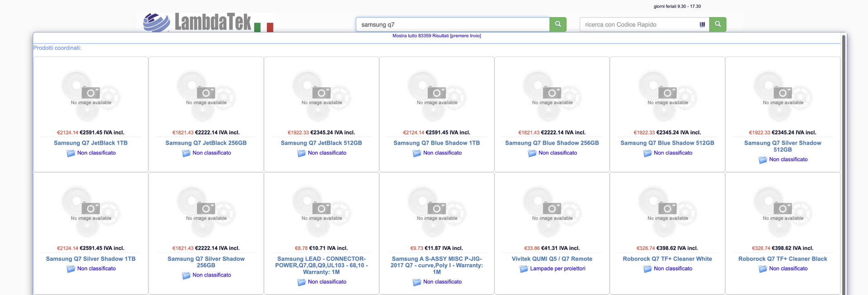Image resolution: width=868 pixels, height=295 pixels.
Task: Click image placeholder of Roborock Cleaner White
Action: pyautogui.click(x=667, y=211)
